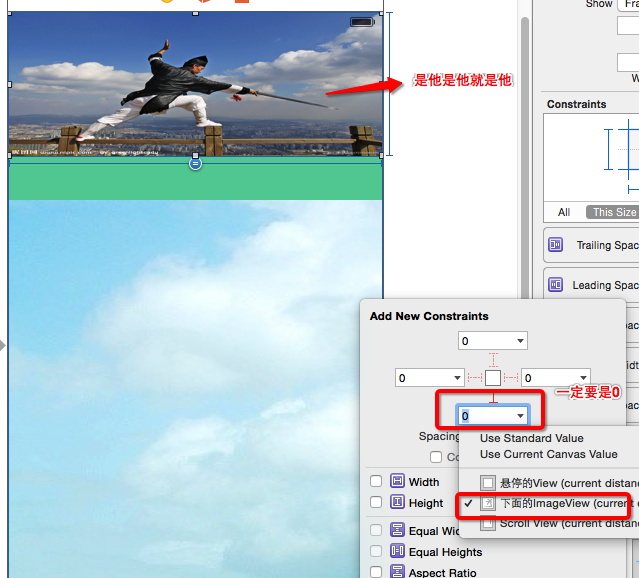Select the swordsman image view on canvas
Screen dimensions: 639x578
coord(196,84)
